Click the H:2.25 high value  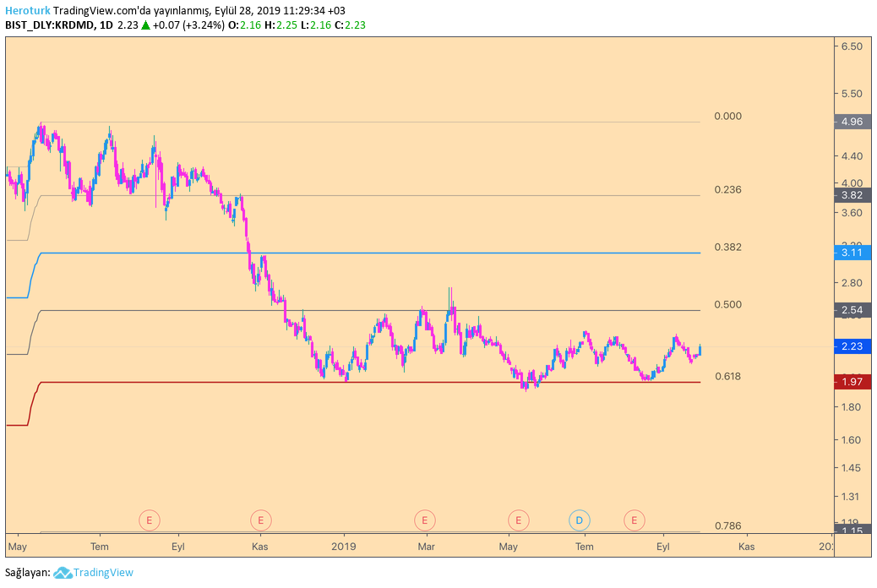pyautogui.click(x=281, y=25)
